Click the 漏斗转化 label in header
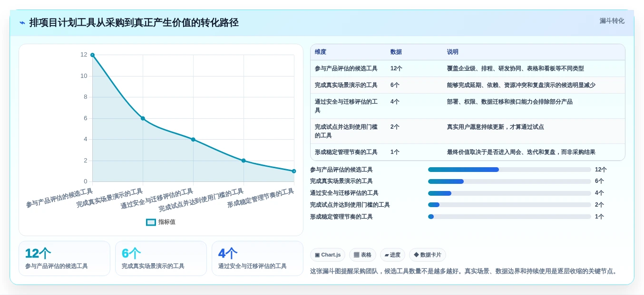 612,21
